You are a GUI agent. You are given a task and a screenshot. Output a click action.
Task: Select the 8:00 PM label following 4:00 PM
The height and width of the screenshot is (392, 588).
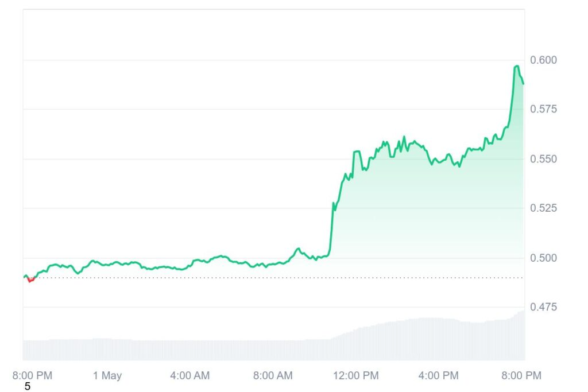pos(521,376)
